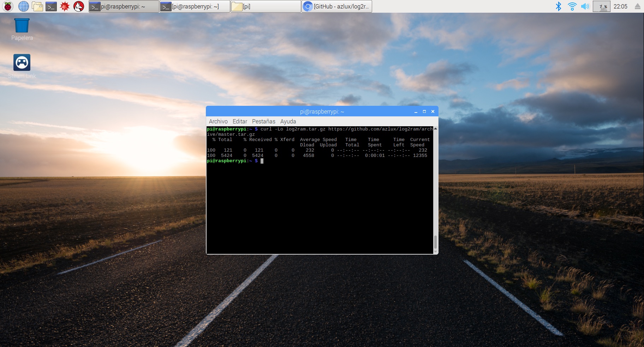The image size is (644, 347).
Task: Switch to the GitHub azlux/log2ram browser window
Action: pos(337,6)
